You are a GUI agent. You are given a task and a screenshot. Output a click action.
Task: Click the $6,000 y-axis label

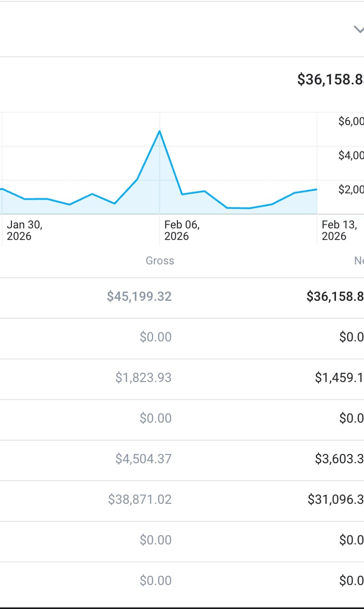tap(351, 121)
